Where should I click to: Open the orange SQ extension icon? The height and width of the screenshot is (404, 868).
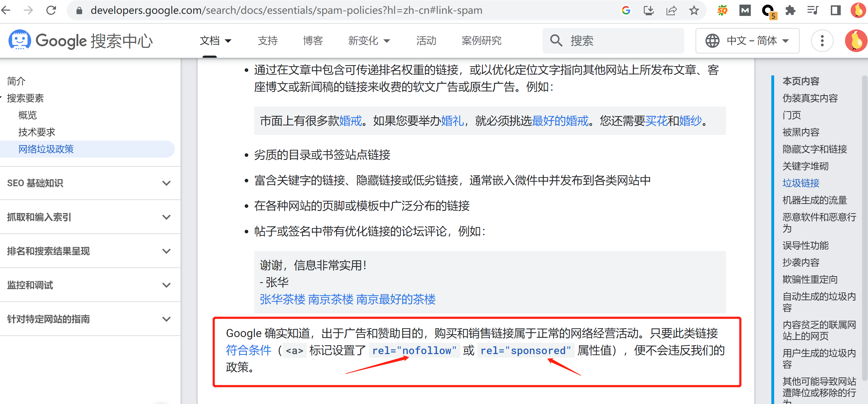coord(722,11)
